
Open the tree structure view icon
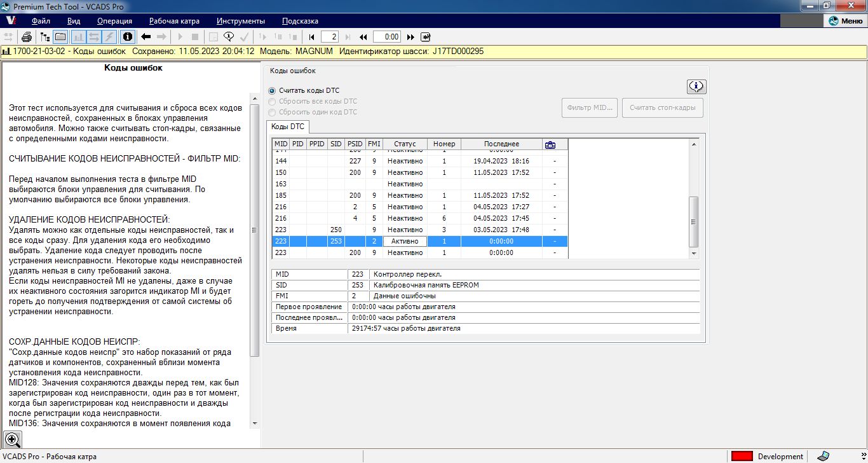pyautogui.click(x=45, y=37)
